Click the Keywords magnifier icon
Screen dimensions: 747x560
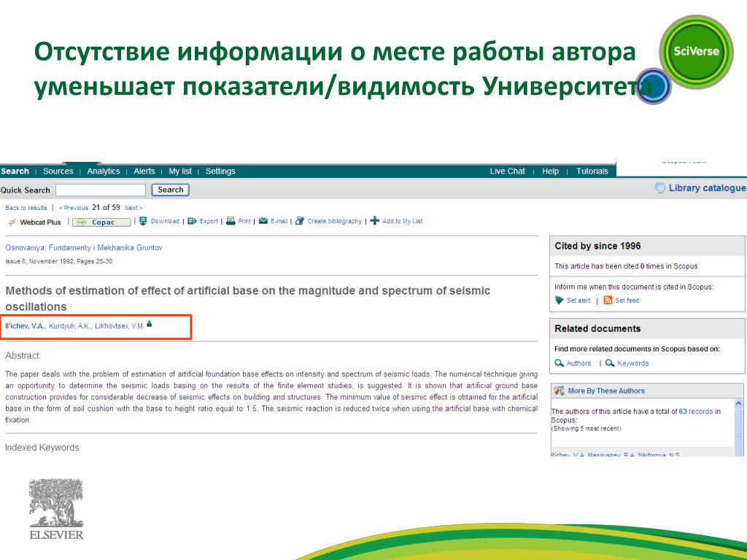click(x=610, y=363)
